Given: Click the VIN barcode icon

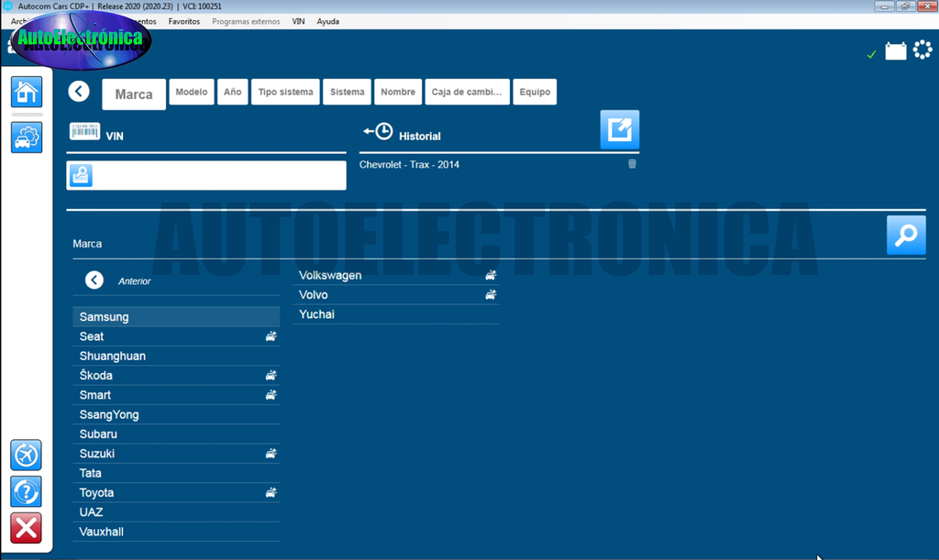Looking at the screenshot, I should click(x=84, y=131).
